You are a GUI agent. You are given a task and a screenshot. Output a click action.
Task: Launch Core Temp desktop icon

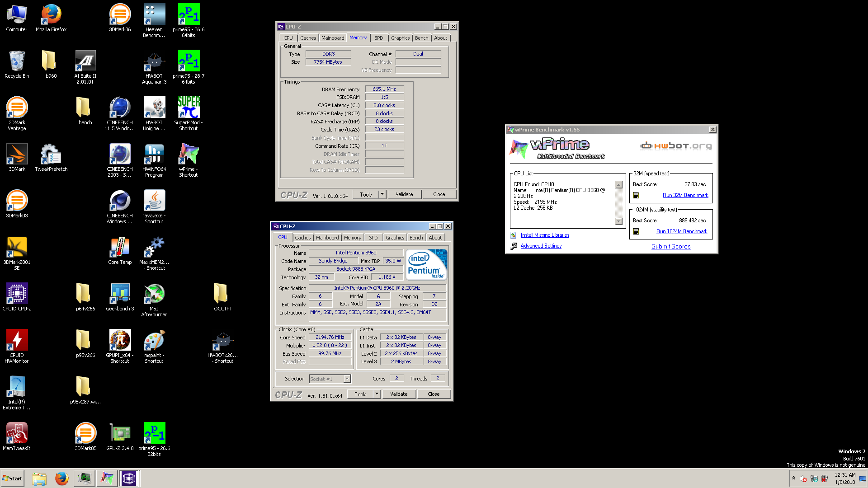tap(120, 250)
